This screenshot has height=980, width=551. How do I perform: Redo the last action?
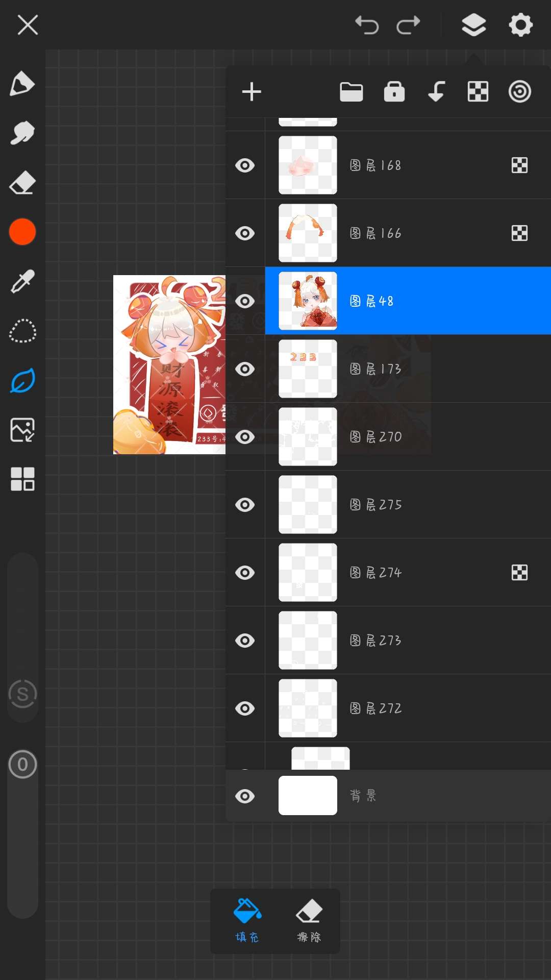(x=408, y=24)
